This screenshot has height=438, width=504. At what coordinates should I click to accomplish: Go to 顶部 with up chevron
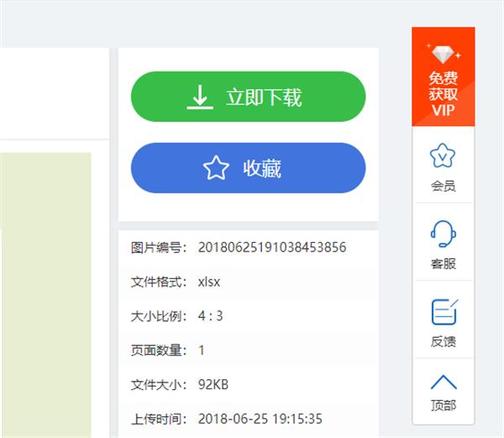[x=444, y=382]
